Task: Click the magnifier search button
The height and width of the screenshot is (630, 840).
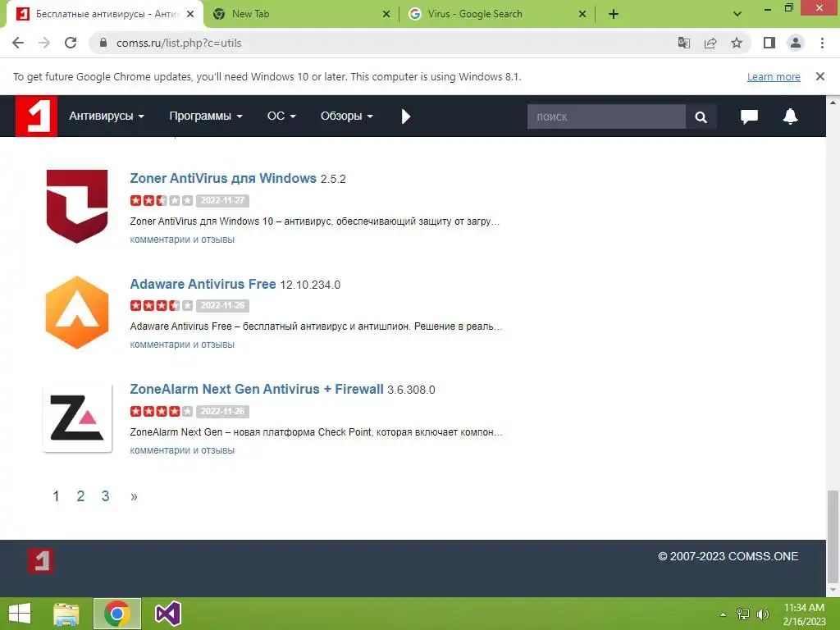Action: 701,116
